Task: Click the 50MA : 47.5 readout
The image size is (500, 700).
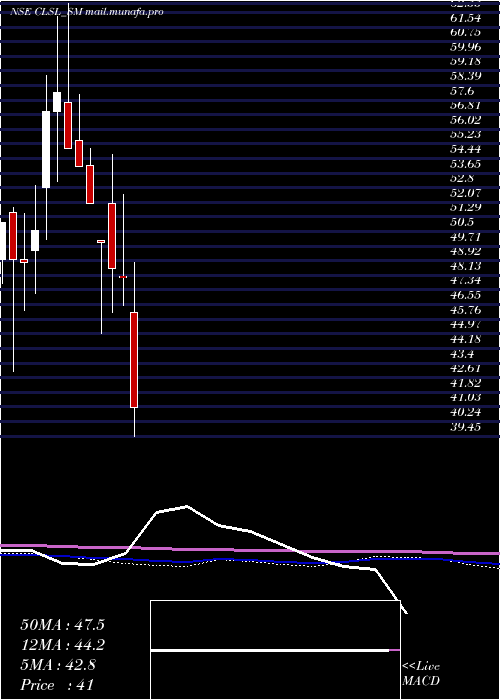Action: coord(63,625)
